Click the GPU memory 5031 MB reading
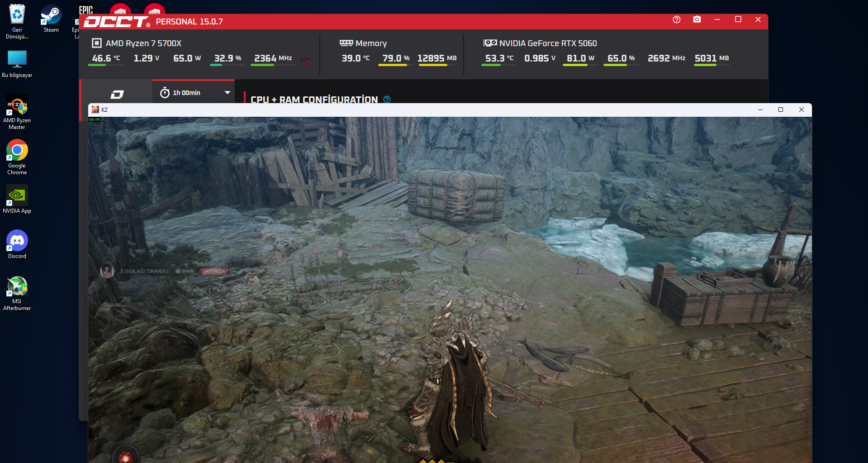The height and width of the screenshot is (463, 868). click(x=712, y=58)
